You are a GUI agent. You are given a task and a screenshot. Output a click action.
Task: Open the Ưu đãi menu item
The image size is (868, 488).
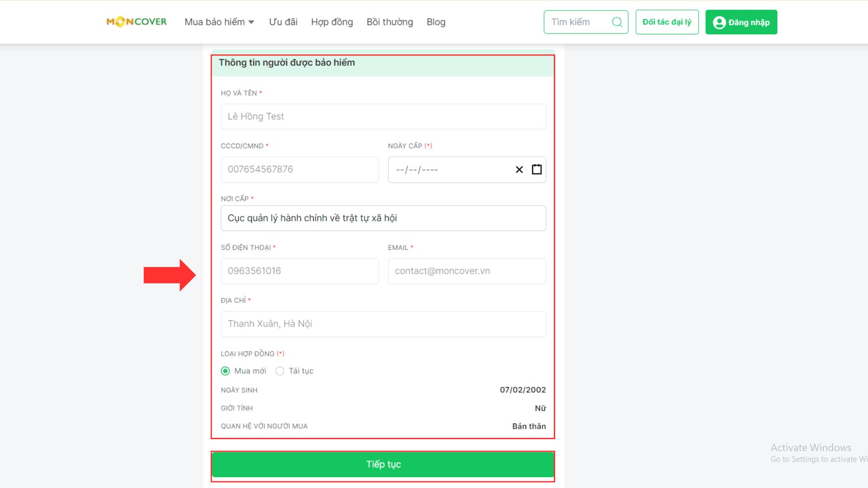283,22
